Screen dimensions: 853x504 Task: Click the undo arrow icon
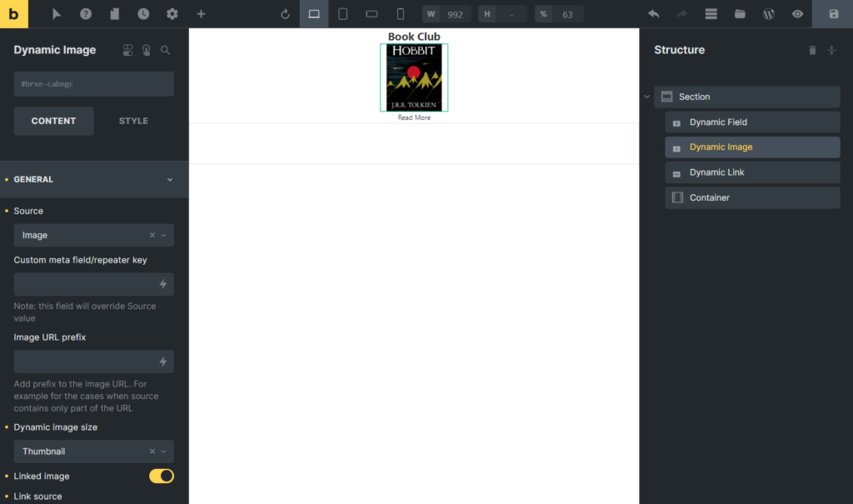(x=654, y=14)
